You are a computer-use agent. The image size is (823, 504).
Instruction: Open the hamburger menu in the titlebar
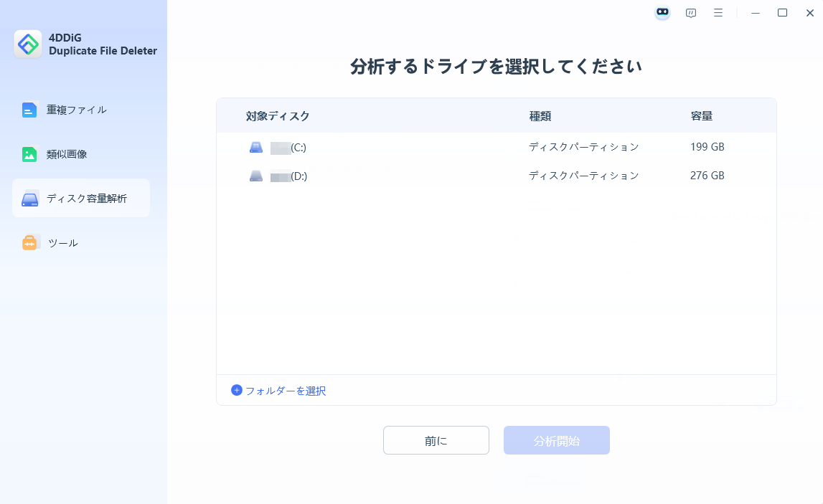[718, 13]
